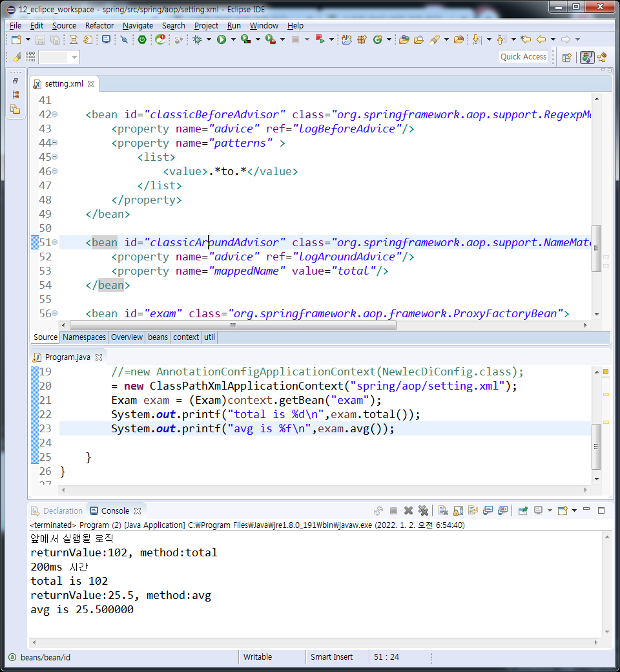This screenshot has width=620, height=672.
Task: Toggle Word Wrap in the Console
Action: tap(473, 510)
